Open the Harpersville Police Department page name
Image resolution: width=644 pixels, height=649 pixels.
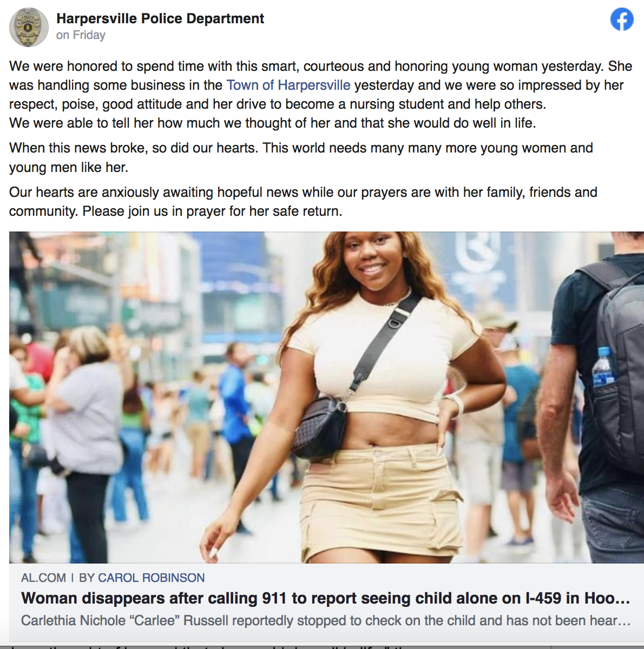click(x=160, y=18)
